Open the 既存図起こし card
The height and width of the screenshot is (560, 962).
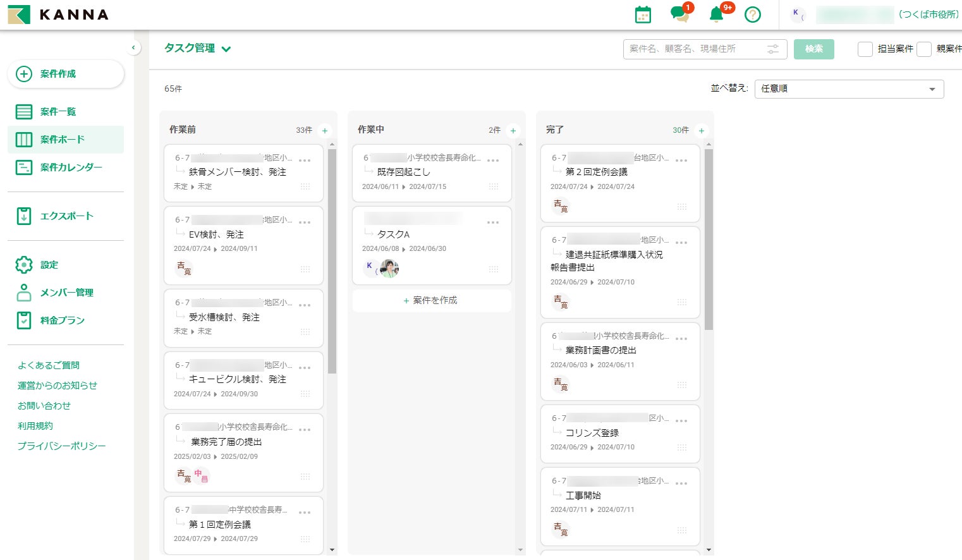point(432,173)
